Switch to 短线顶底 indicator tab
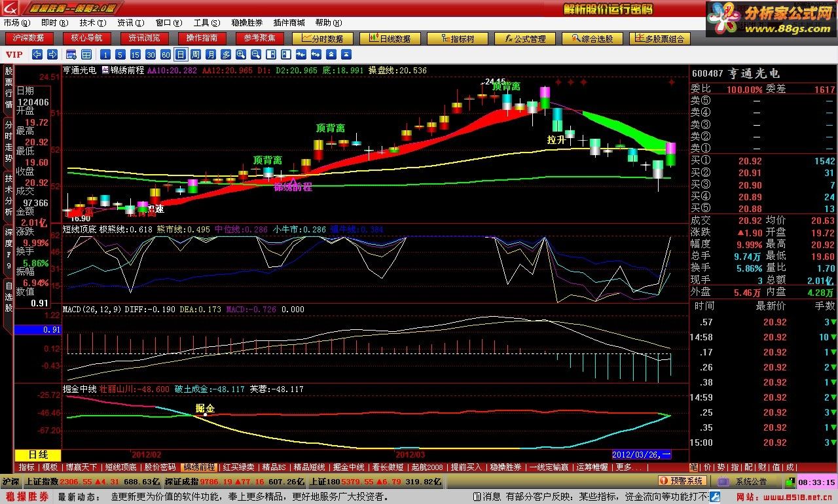The width and height of the screenshot is (838, 504). (x=120, y=467)
